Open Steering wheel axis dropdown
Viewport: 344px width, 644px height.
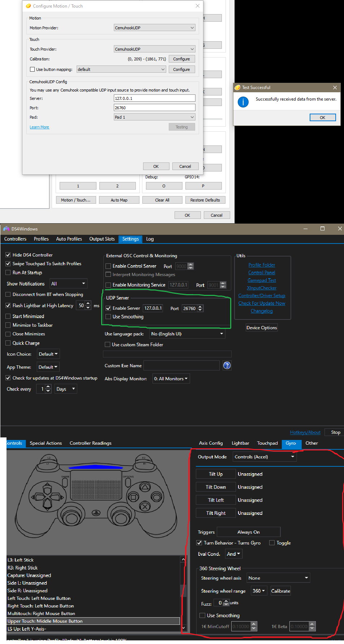click(278, 578)
